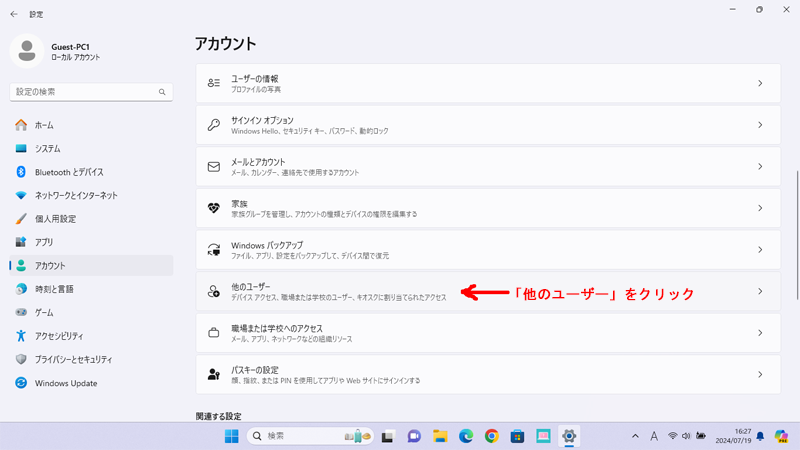This screenshot has height=450, width=800.
Task: Click the Guest-PC1 account profile
Action: click(60, 52)
